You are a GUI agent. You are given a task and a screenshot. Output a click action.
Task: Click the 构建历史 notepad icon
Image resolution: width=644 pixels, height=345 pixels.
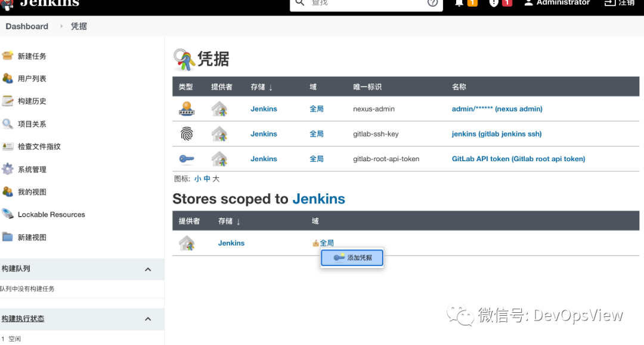coord(7,101)
